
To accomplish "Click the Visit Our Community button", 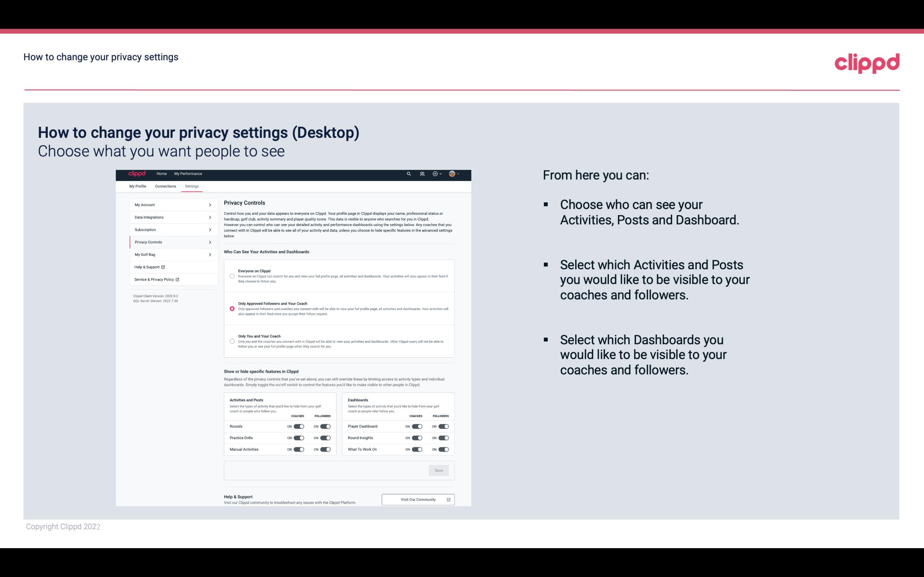I will point(417,499).
